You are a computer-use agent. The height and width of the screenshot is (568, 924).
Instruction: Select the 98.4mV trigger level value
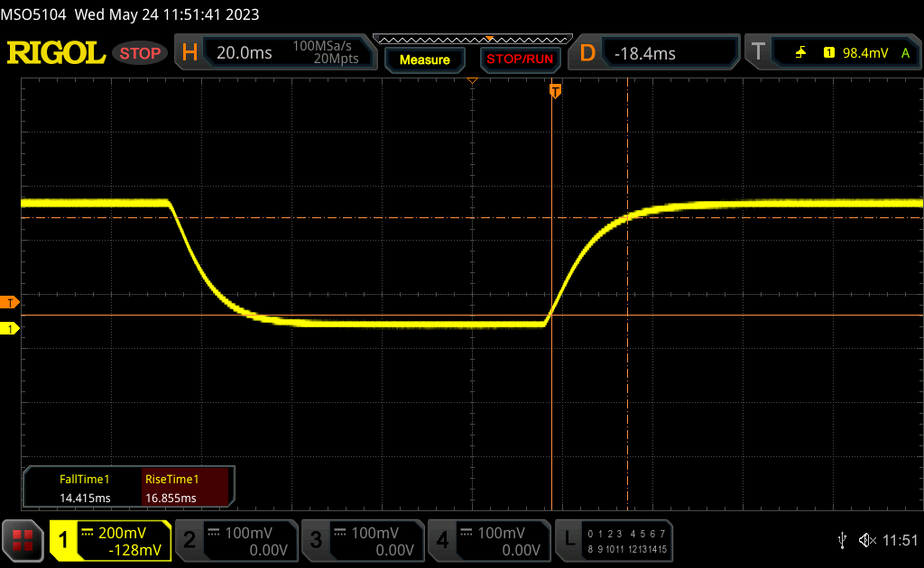(x=865, y=53)
